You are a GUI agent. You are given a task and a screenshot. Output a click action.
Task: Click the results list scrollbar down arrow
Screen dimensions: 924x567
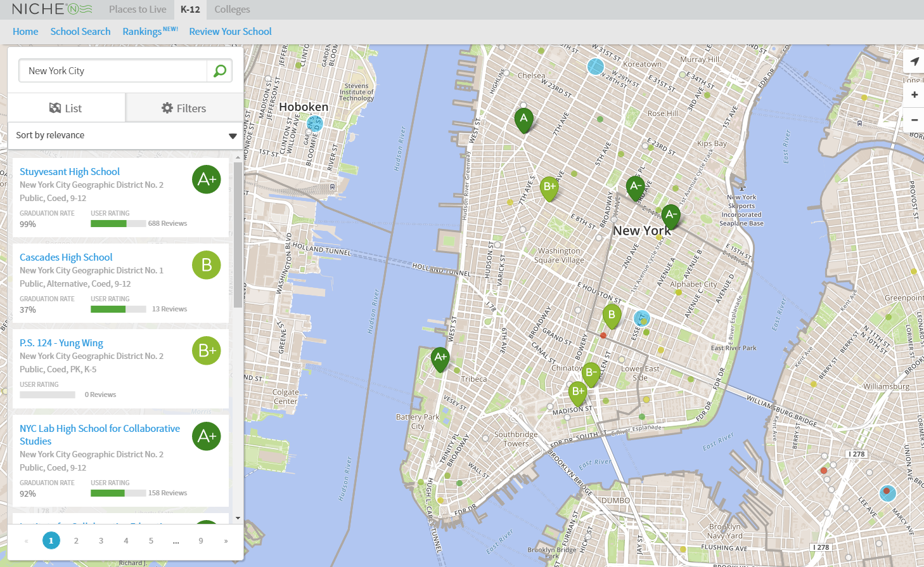click(x=238, y=518)
